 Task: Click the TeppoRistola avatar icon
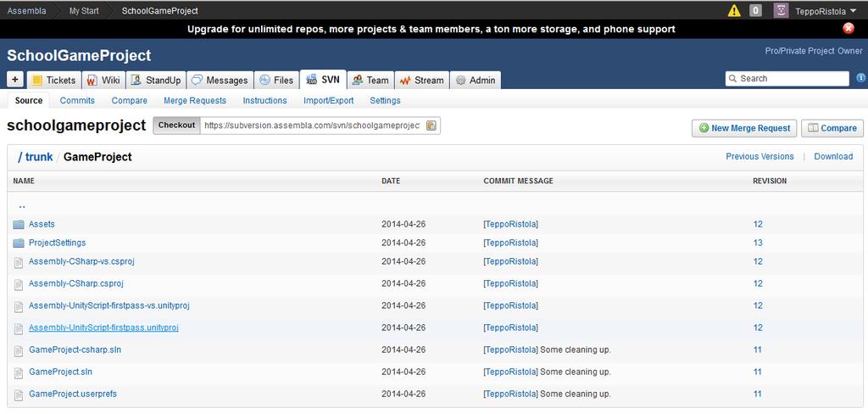[781, 10]
